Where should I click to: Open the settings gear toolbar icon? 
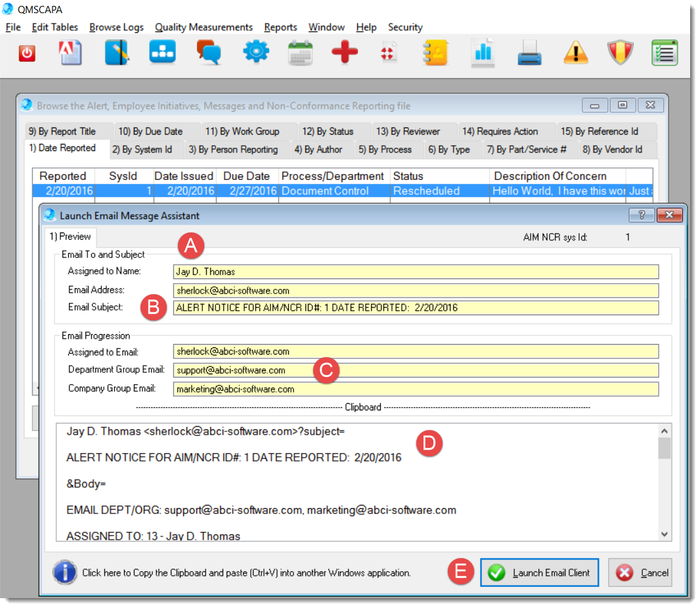tap(255, 53)
